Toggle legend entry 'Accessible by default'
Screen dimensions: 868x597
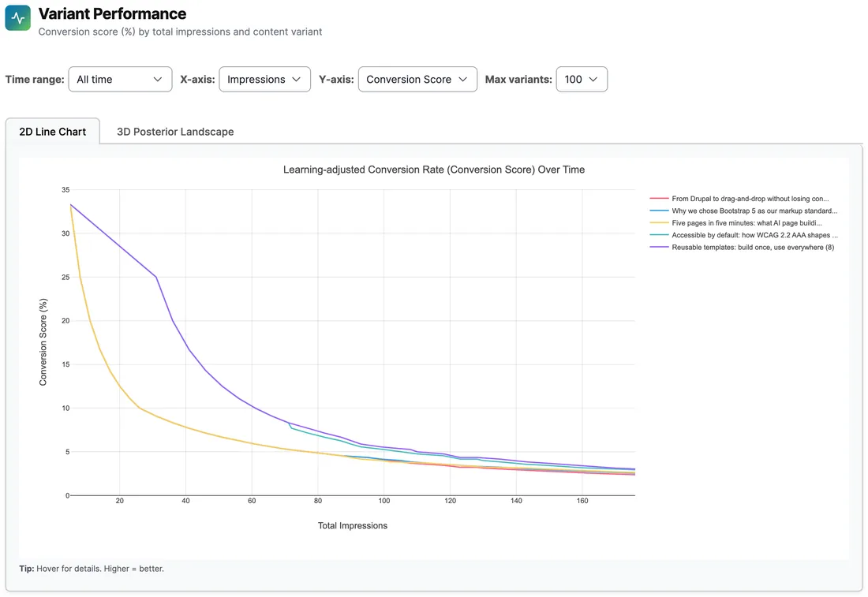click(743, 235)
